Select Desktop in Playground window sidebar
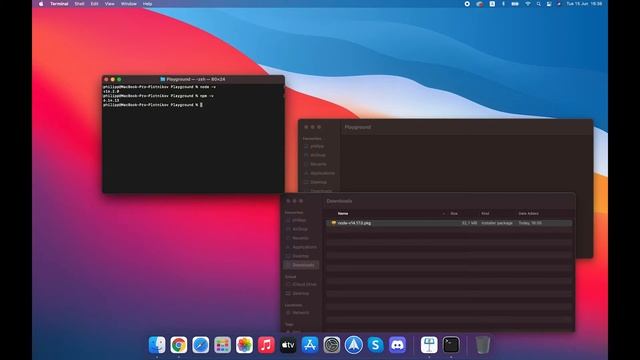This screenshot has width=640, height=360. tap(318, 182)
